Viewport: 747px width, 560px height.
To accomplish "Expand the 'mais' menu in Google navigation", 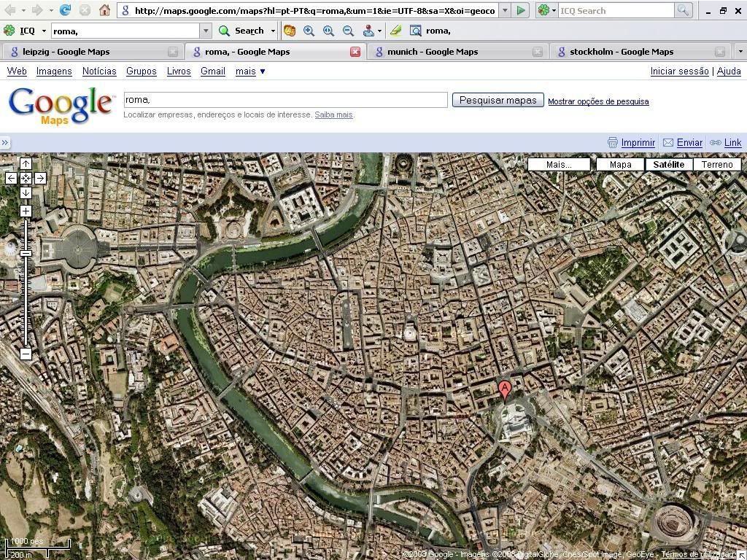I will pos(250,71).
